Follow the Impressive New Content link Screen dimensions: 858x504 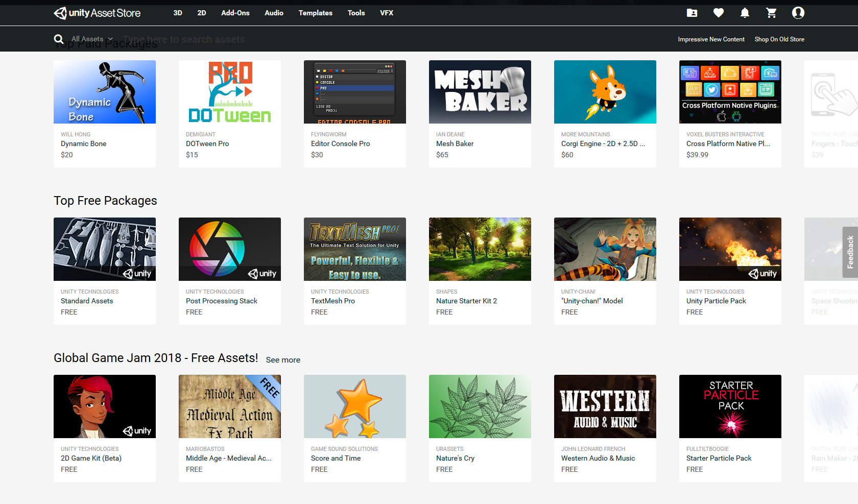click(711, 39)
